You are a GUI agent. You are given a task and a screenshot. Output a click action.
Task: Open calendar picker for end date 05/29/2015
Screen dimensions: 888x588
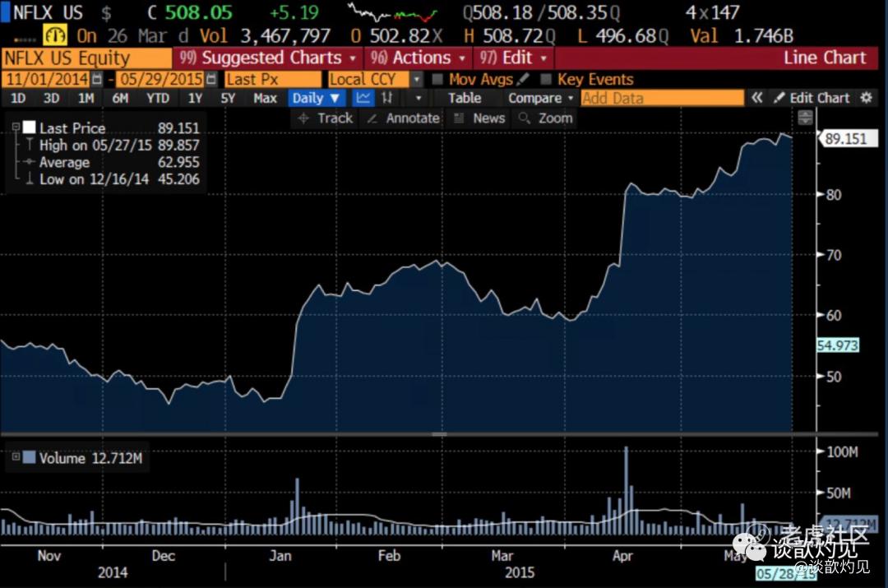[x=211, y=79]
